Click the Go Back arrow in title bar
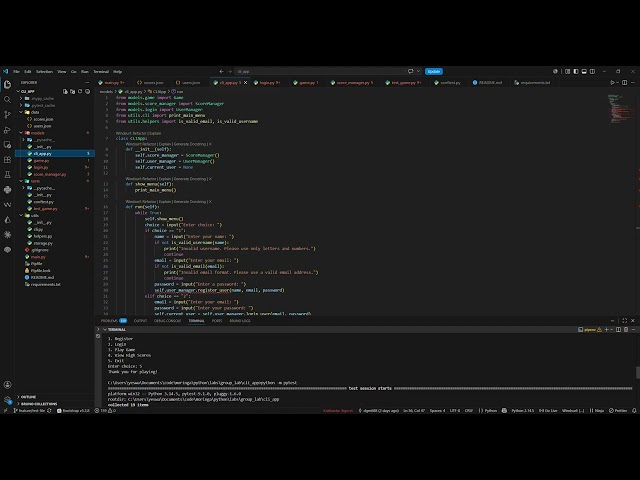 (x=222, y=71)
